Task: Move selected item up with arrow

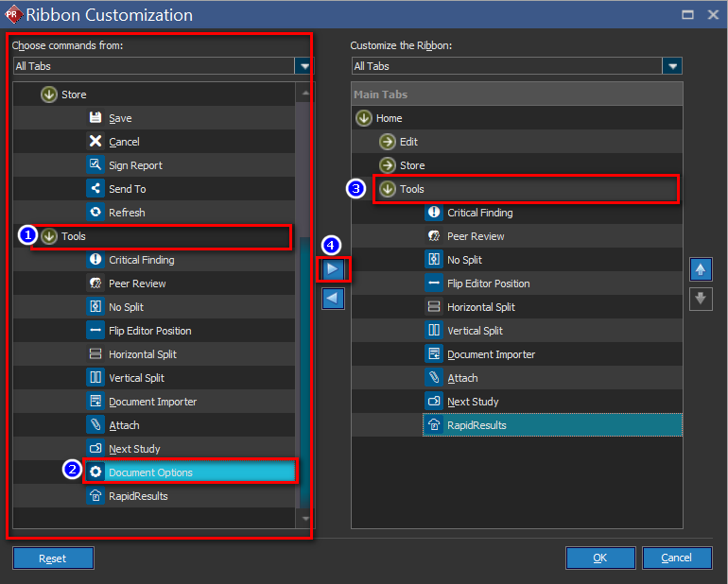Action: [x=701, y=269]
